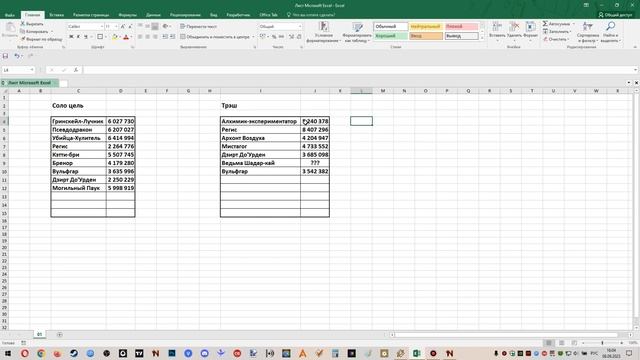The height and width of the screenshot is (360, 640).
Task: Click the AutoSum (Автосумма) sigma icon
Action: (x=545, y=24)
